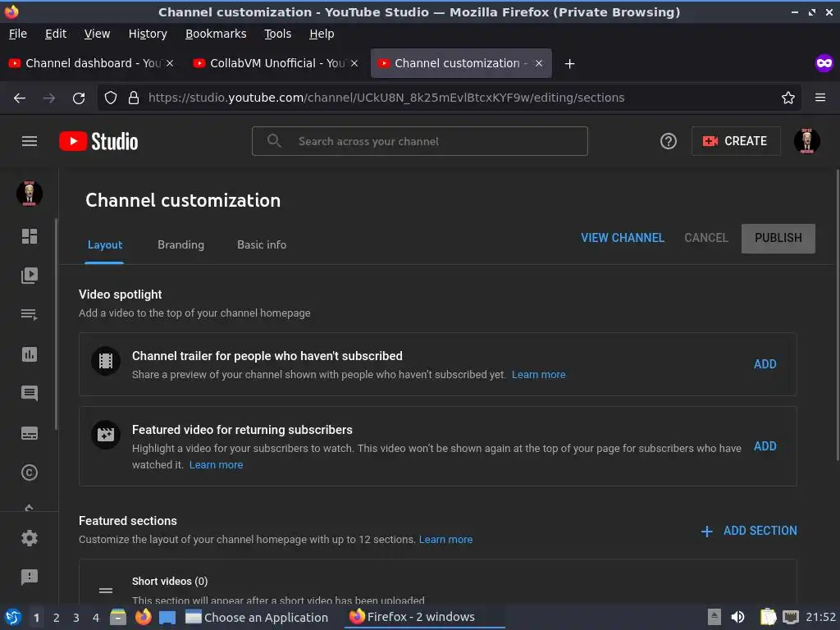Open Content from the sidebar icon
The image size is (840, 630).
click(30, 276)
